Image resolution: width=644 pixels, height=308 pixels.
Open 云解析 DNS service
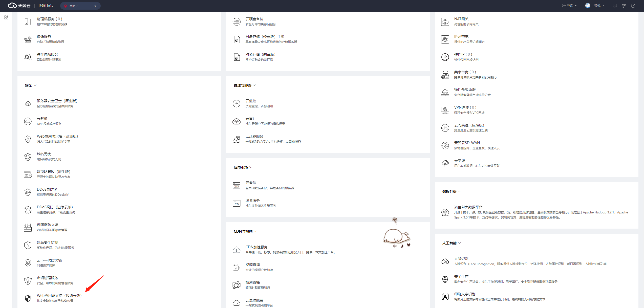click(x=42, y=119)
